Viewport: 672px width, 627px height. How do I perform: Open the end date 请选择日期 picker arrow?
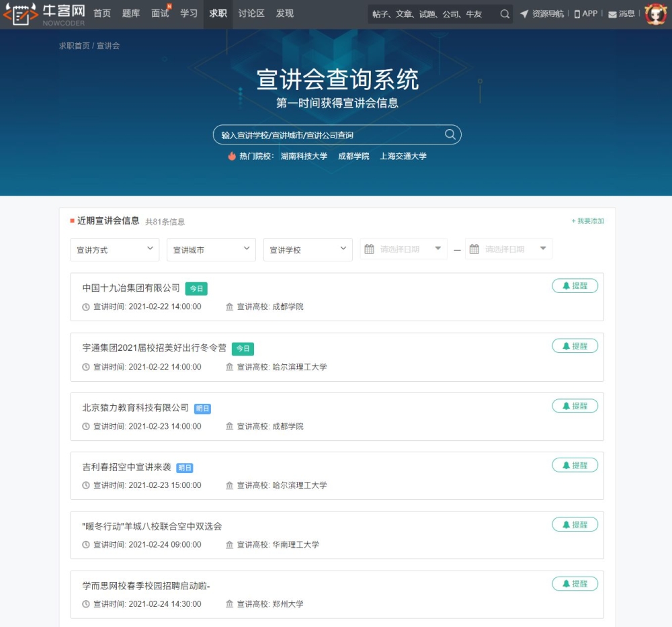click(x=543, y=249)
